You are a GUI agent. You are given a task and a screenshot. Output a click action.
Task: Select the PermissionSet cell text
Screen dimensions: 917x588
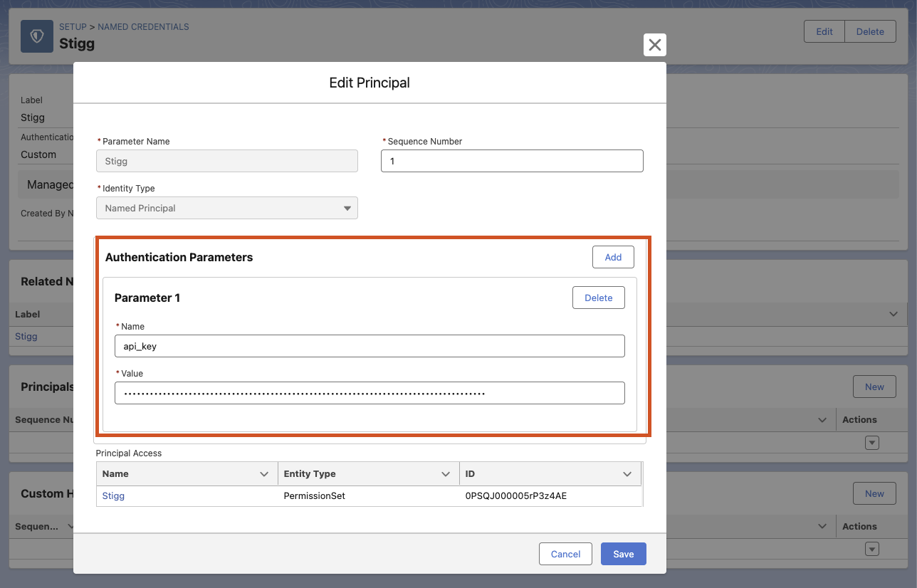click(x=315, y=495)
